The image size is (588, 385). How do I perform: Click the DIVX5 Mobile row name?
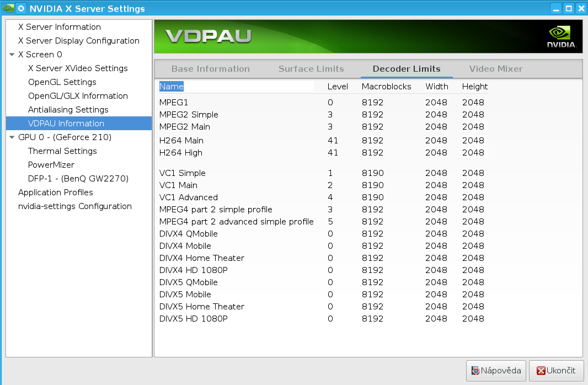[185, 295]
